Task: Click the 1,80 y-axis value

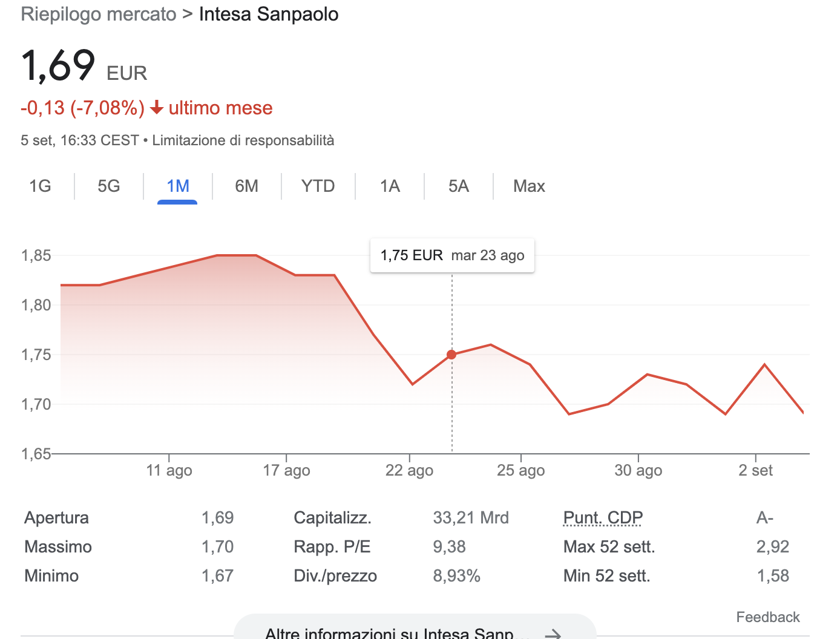Action: point(36,305)
